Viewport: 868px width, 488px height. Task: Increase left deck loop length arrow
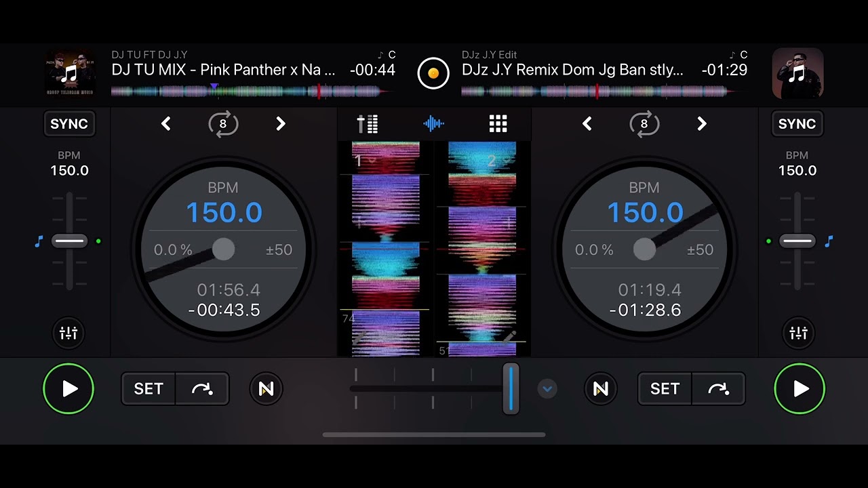pos(281,124)
